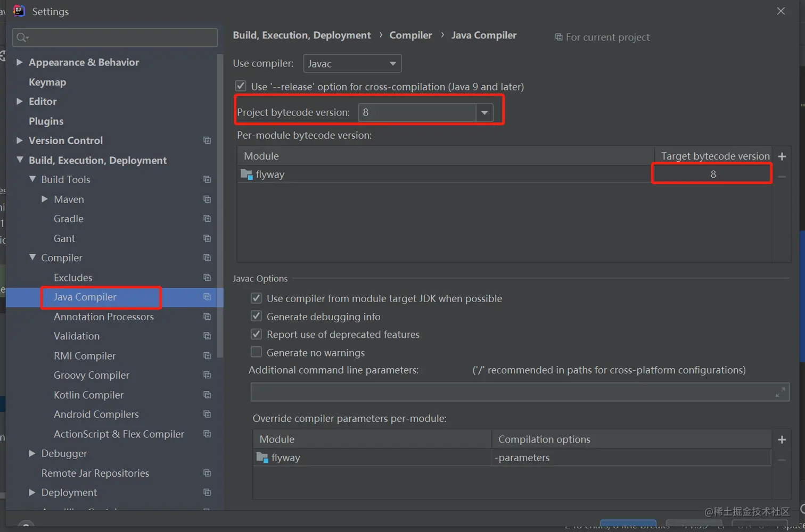The width and height of the screenshot is (805, 532).
Task: Click the flyway module folder icon in bytecode table
Action: click(247, 174)
